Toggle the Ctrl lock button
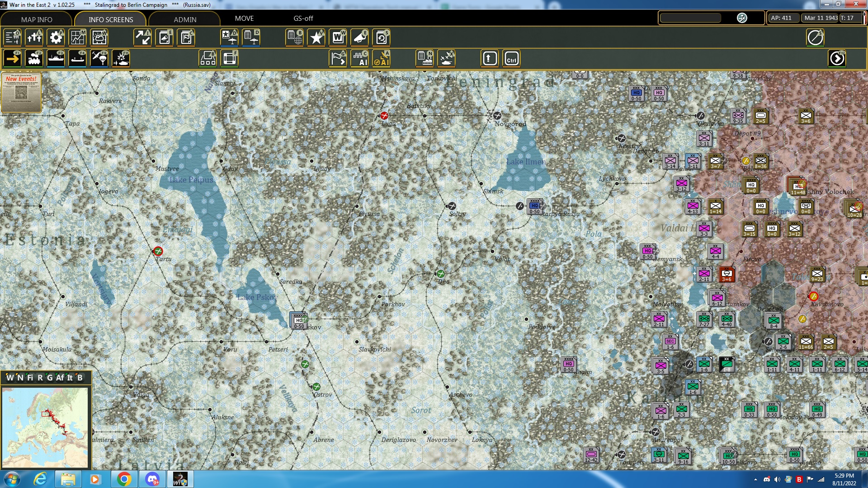Screen dimensions: 868x488 [511, 59]
